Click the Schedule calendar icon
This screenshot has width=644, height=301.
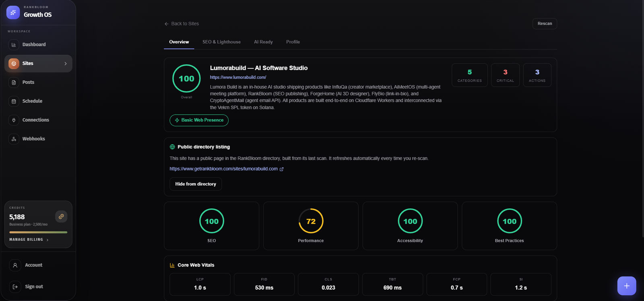pos(14,101)
